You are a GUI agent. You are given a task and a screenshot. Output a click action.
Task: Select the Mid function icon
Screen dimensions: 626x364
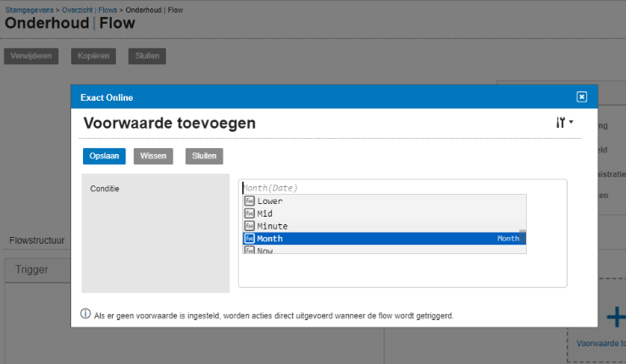(250, 213)
